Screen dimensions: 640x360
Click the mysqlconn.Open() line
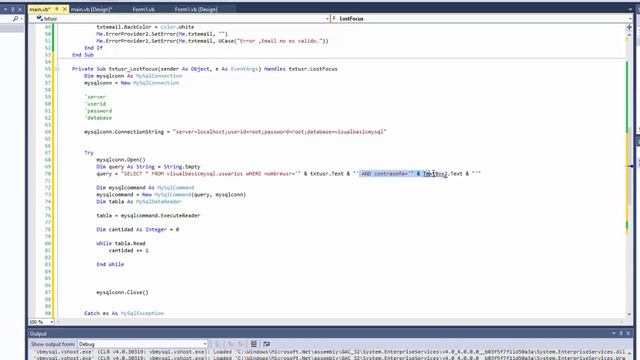point(121,160)
